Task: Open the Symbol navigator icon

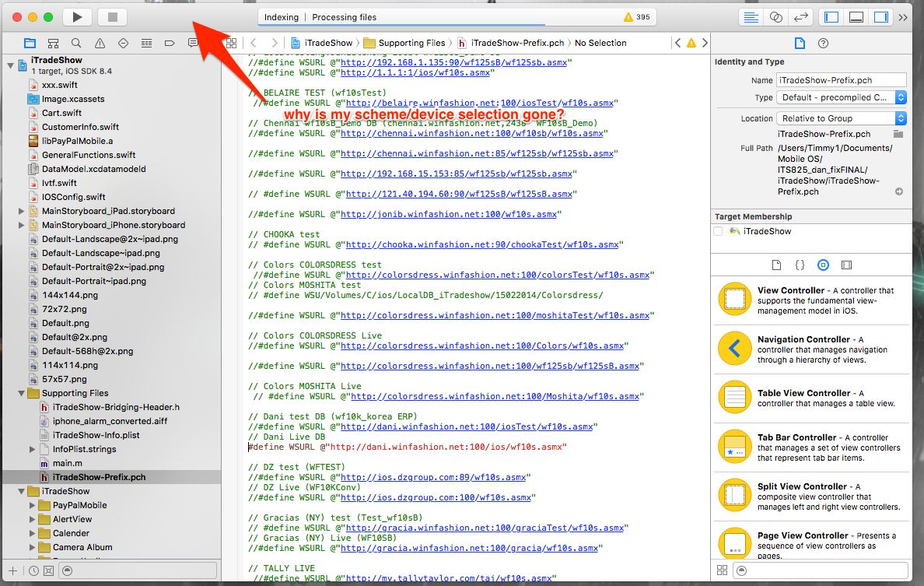Action: 53,43
